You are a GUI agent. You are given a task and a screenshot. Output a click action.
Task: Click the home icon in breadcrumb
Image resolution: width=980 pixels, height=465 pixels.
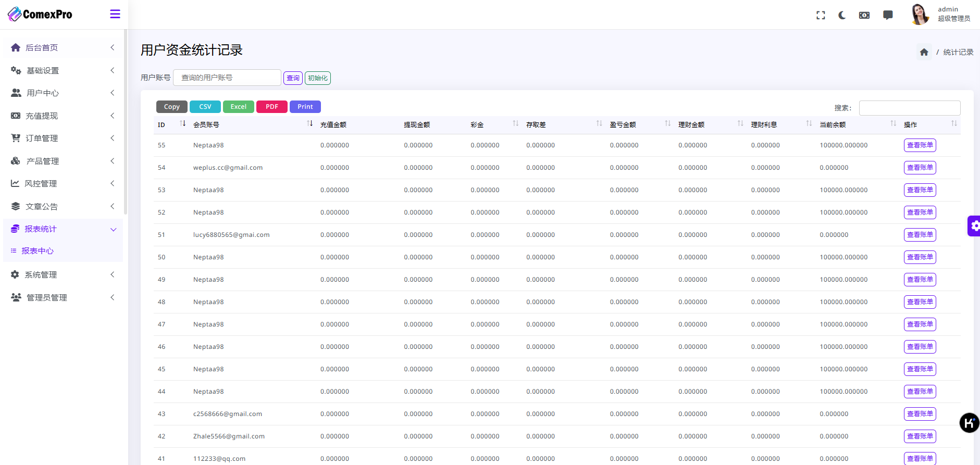click(924, 52)
